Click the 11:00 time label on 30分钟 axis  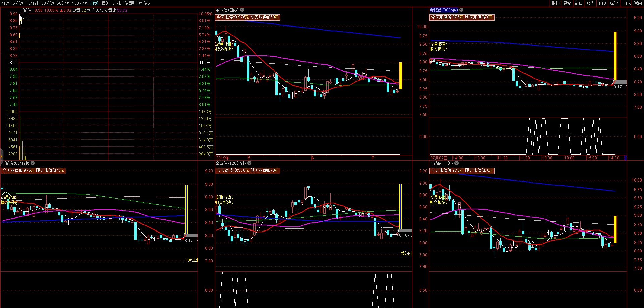(525, 158)
